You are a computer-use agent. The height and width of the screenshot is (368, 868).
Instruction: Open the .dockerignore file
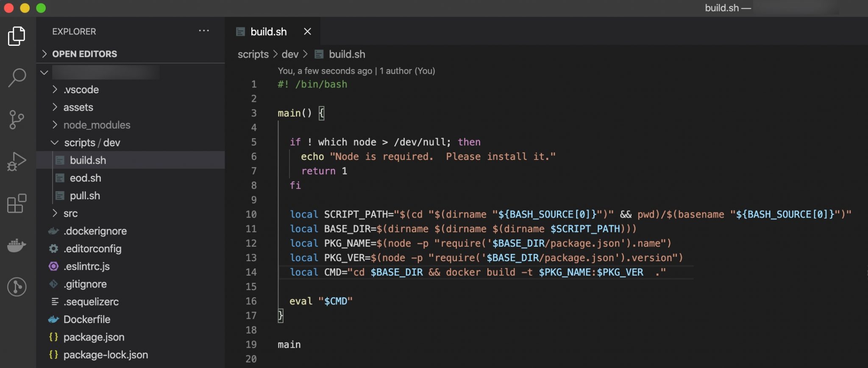point(131,231)
